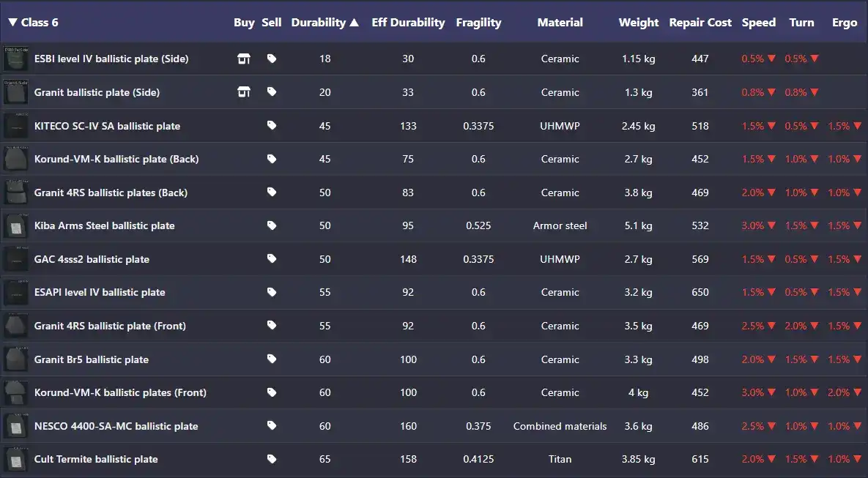Click the sell tag icon for Cult Termite ballistic plate
This screenshot has height=478, width=868.
(272, 459)
